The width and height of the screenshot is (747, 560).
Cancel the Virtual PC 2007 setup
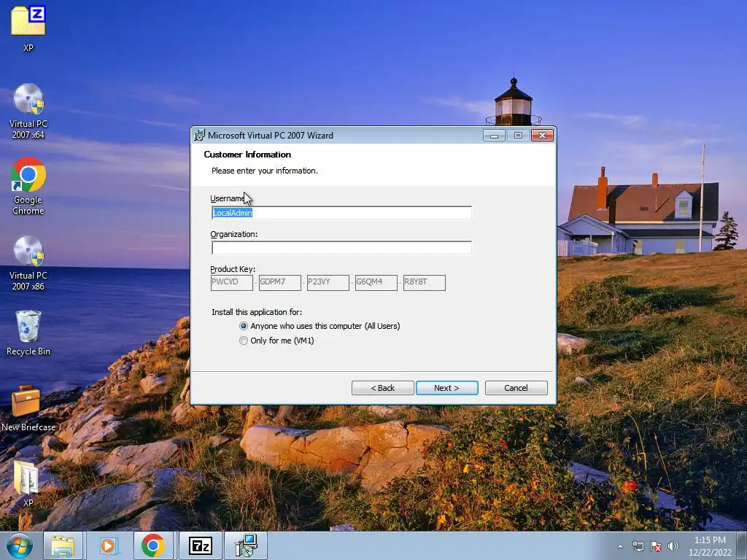[x=516, y=388]
